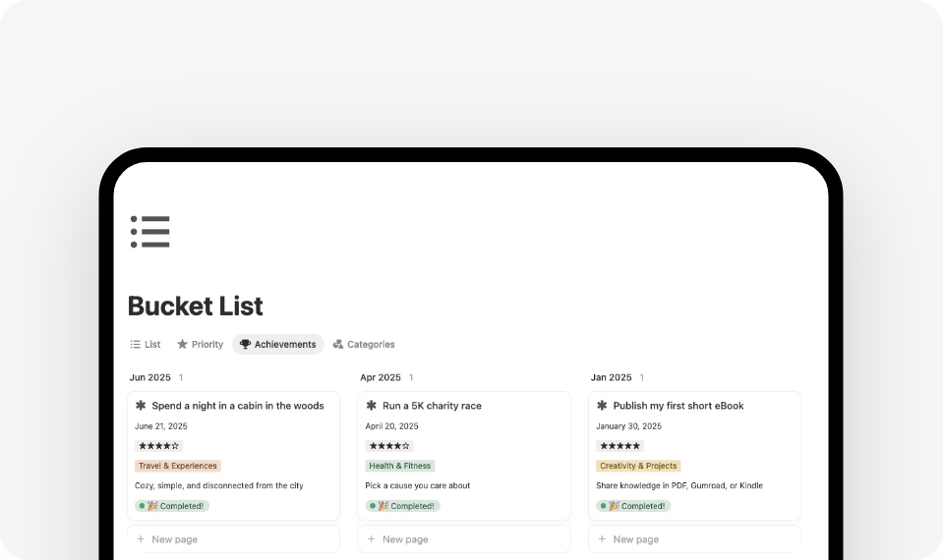
Task: Click the shapes icon in Categories tab
Action: [338, 344]
